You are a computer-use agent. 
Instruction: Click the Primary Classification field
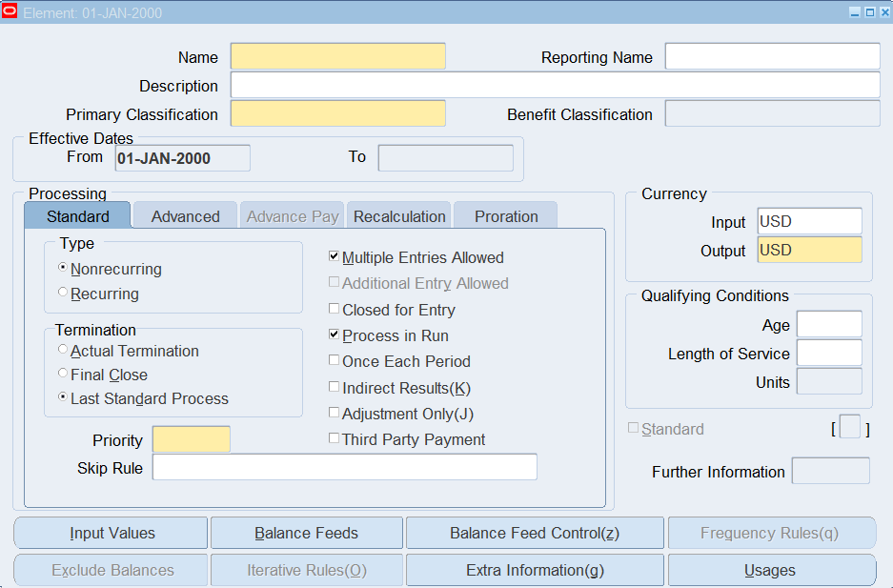pos(337,114)
